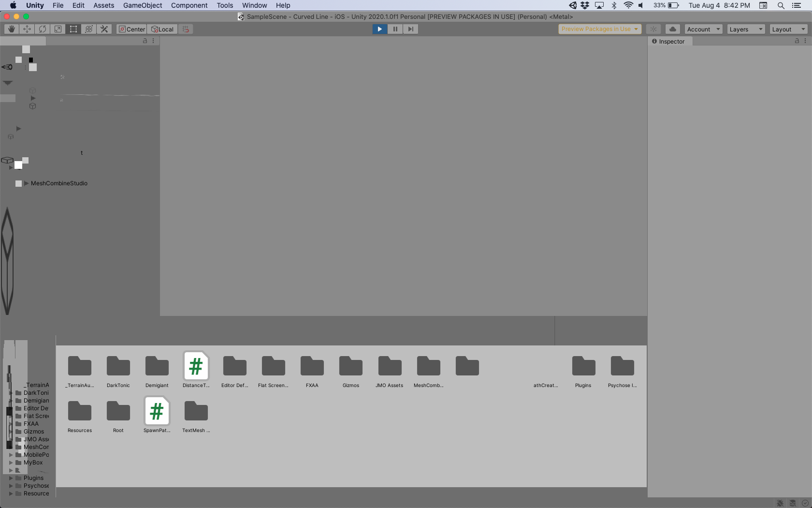812x508 pixels.
Task: Open the Edit menu
Action: click(x=78, y=5)
